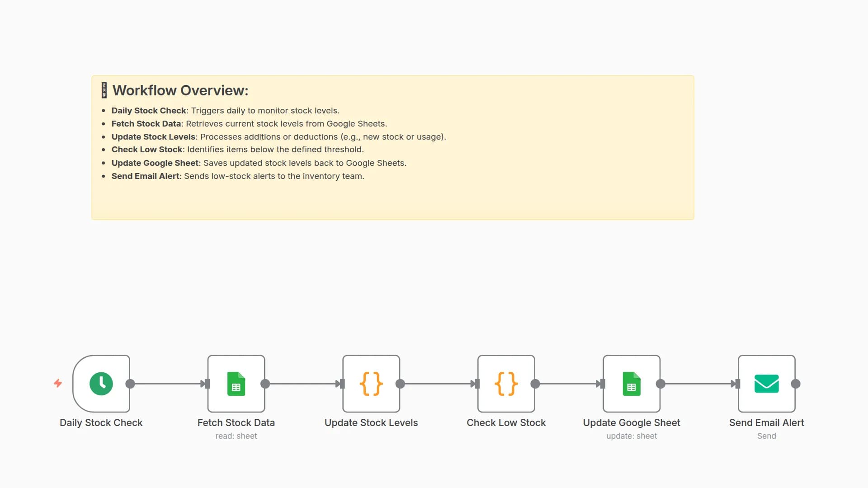This screenshot has height=488, width=868.
Task: Click the Check Low Stock code node icon
Action: pyautogui.click(x=506, y=384)
